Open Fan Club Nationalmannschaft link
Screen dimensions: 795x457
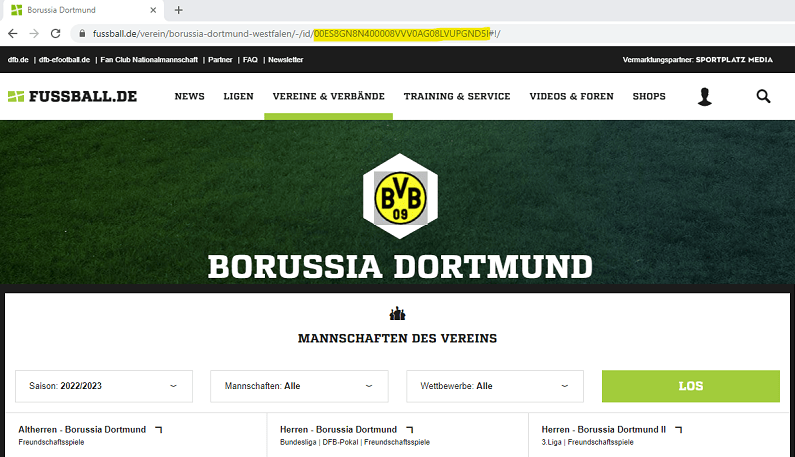(149, 60)
